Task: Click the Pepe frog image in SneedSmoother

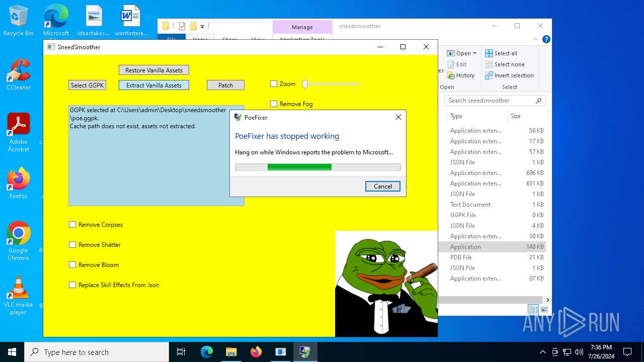Action: pyautogui.click(x=386, y=284)
